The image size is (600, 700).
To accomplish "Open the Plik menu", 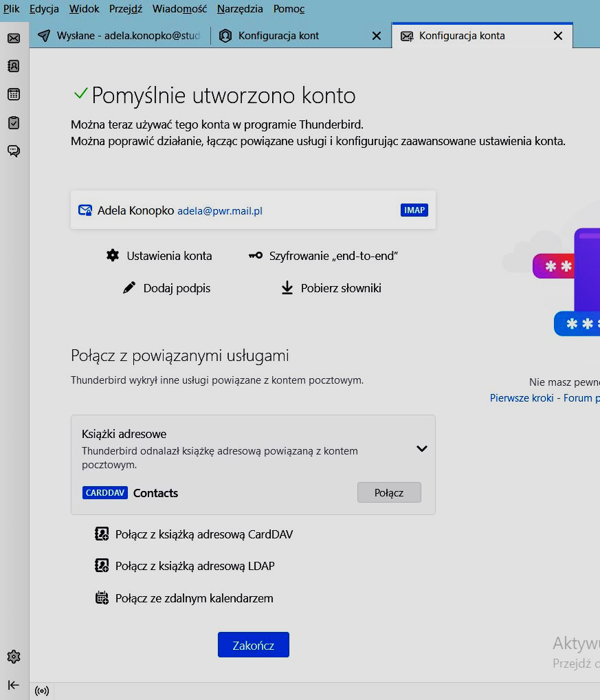I will click(12, 9).
